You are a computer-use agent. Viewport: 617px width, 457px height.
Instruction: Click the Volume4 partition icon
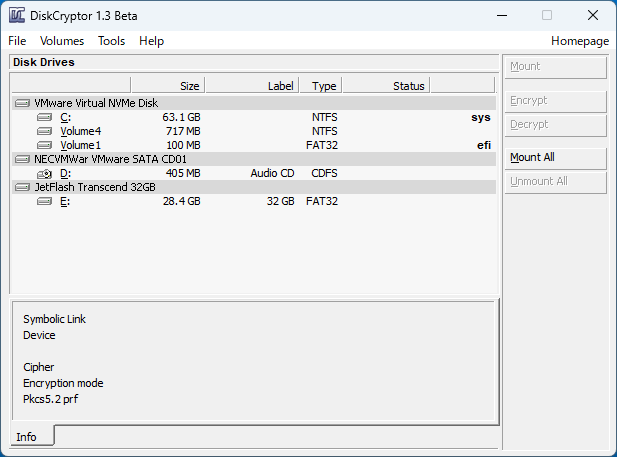(44, 131)
